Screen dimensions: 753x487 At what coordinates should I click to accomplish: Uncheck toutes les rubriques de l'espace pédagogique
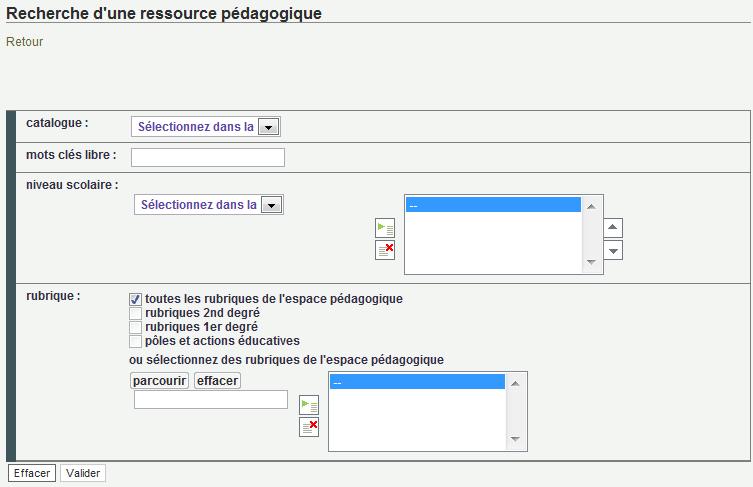(x=135, y=299)
